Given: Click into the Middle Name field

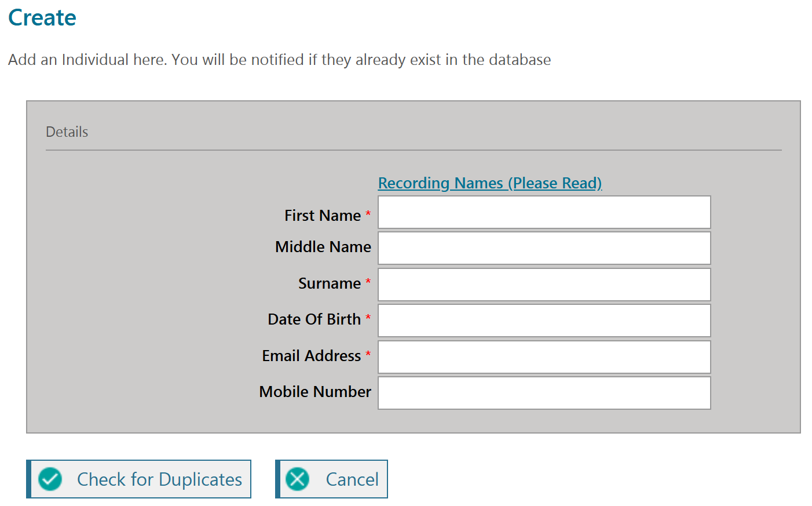Looking at the screenshot, I should [544, 249].
